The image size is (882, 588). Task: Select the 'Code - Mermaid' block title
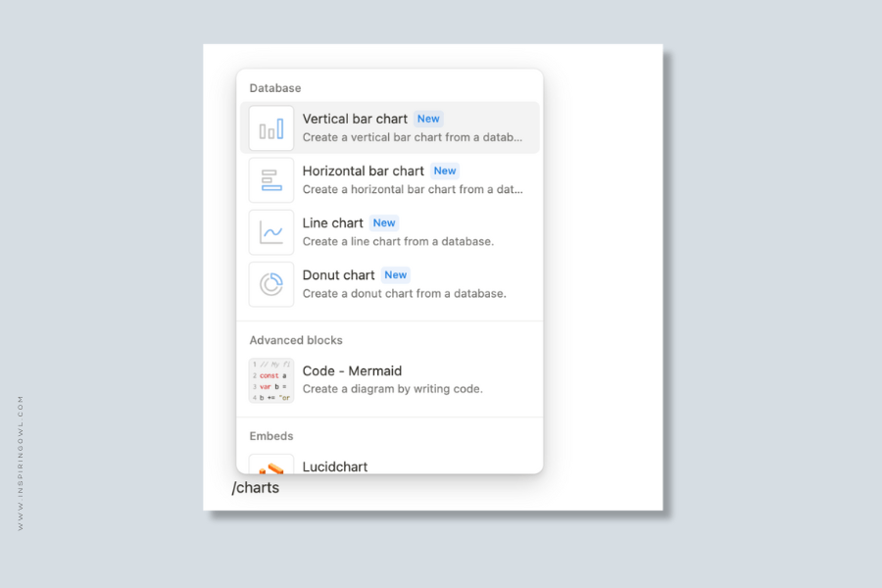pos(352,370)
